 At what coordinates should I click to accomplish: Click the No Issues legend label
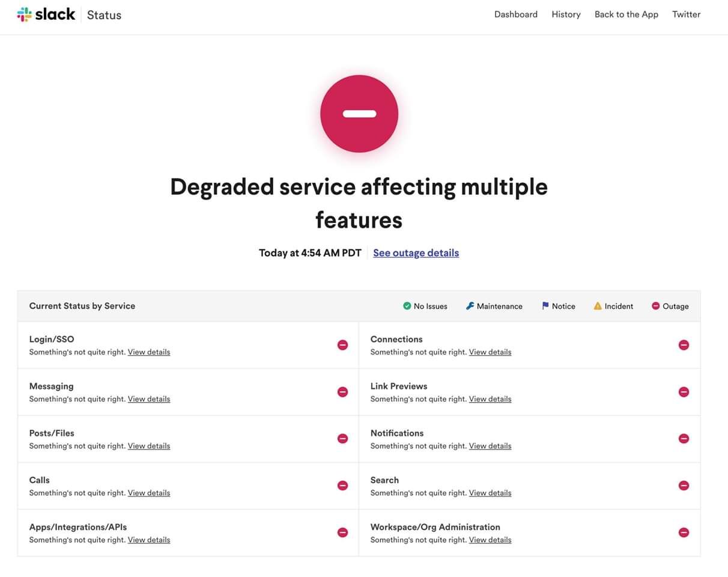click(431, 307)
